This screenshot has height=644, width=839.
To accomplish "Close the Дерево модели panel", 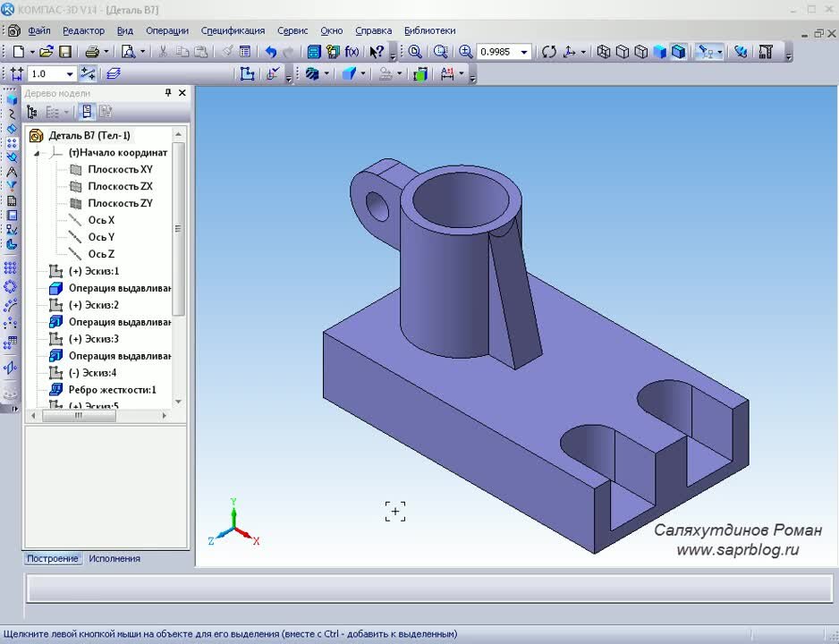I will coord(182,93).
